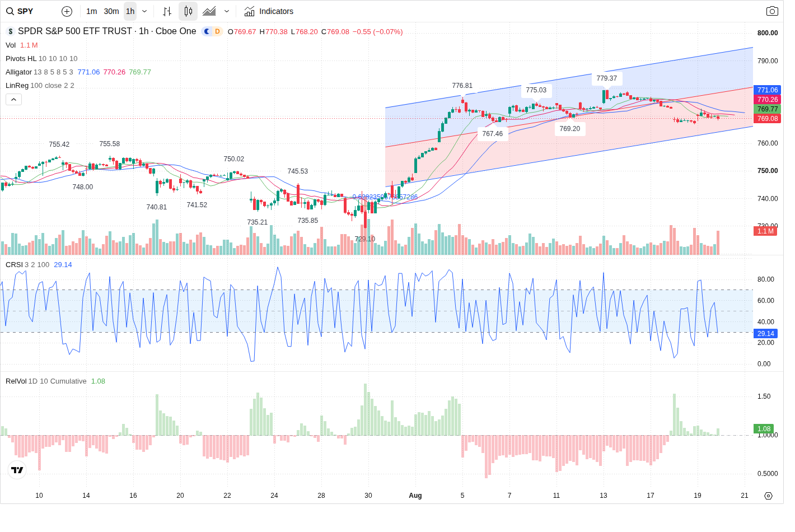Click the Alligator 771.06 blue value
Screen dimensions: 795x532
(x=88, y=72)
